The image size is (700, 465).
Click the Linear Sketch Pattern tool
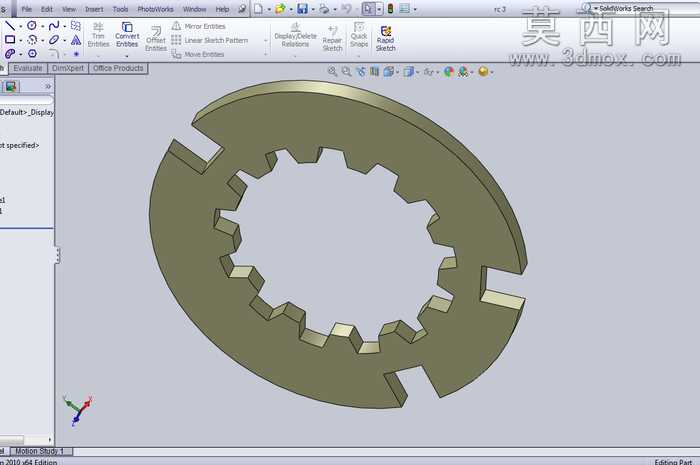coord(210,40)
